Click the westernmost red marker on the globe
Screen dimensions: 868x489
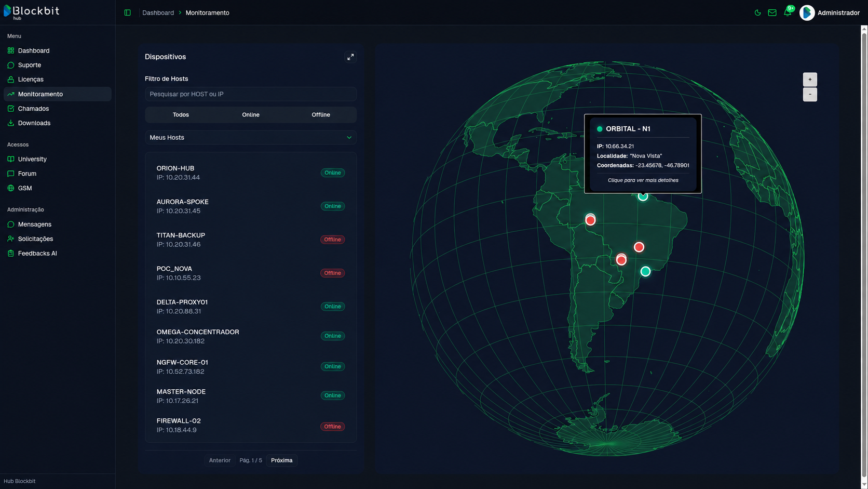[x=590, y=220]
